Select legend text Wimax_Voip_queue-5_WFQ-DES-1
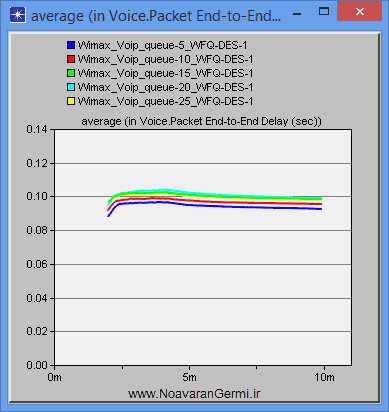The width and height of the screenshot is (389, 412). tap(162, 46)
